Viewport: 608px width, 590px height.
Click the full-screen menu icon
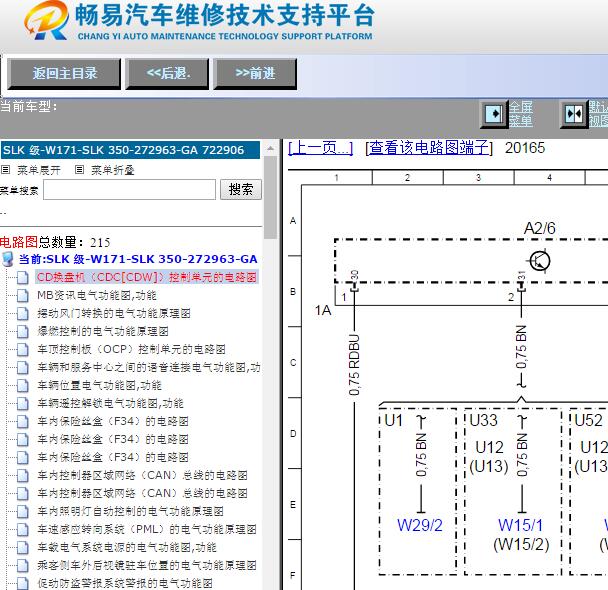click(494, 114)
